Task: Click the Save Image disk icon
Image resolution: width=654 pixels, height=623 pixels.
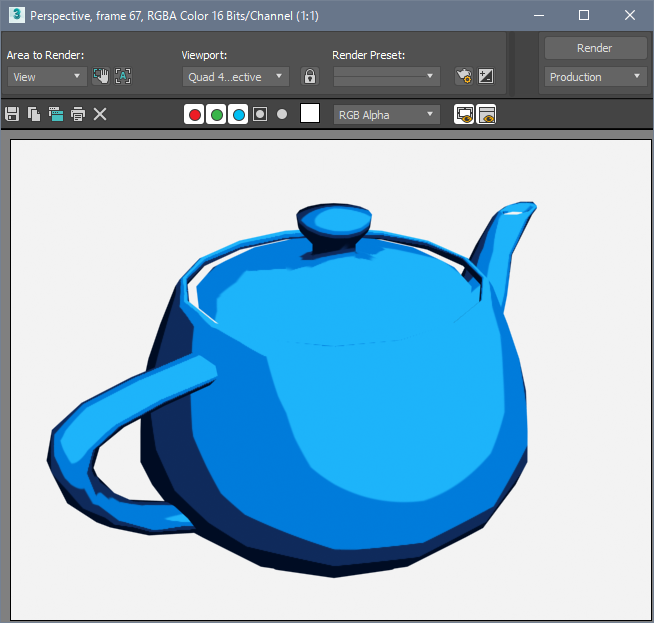Action: point(12,115)
